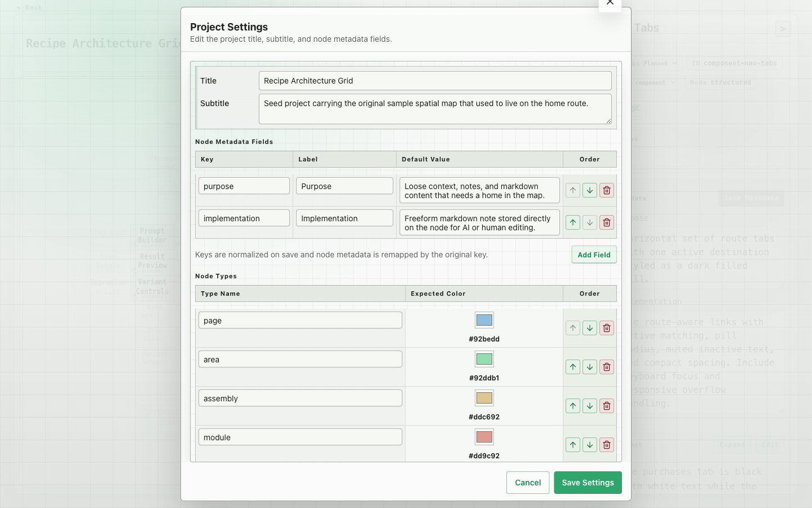This screenshot has height=508, width=812.
Task: Delete the module node type
Action: point(607,445)
